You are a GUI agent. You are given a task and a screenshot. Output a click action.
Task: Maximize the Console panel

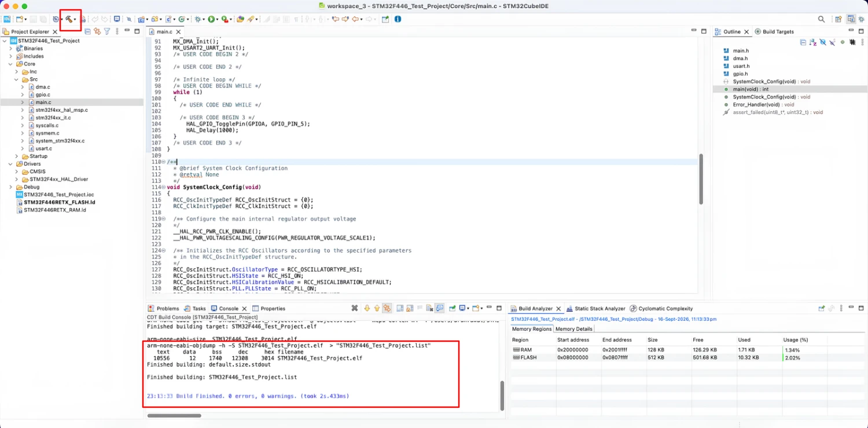coord(499,308)
